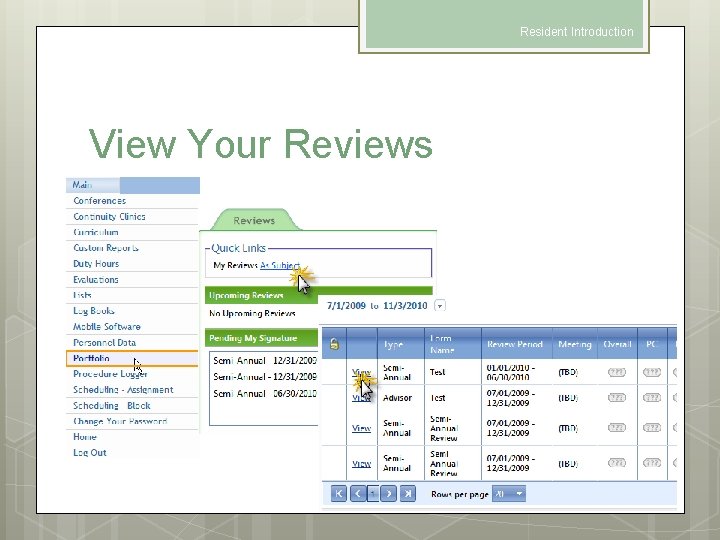Open PC score badge for 01/01/2010 review
This screenshot has height=540, width=720.
[652, 372]
